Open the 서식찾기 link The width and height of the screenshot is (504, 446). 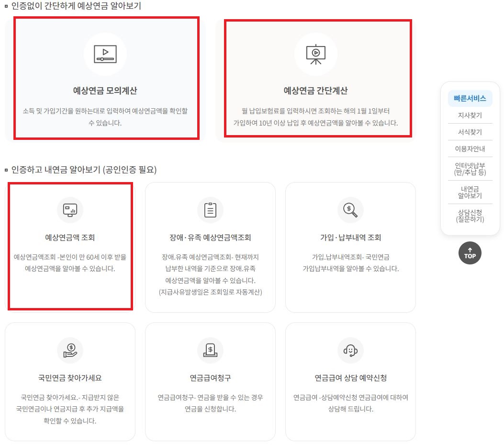(x=470, y=132)
